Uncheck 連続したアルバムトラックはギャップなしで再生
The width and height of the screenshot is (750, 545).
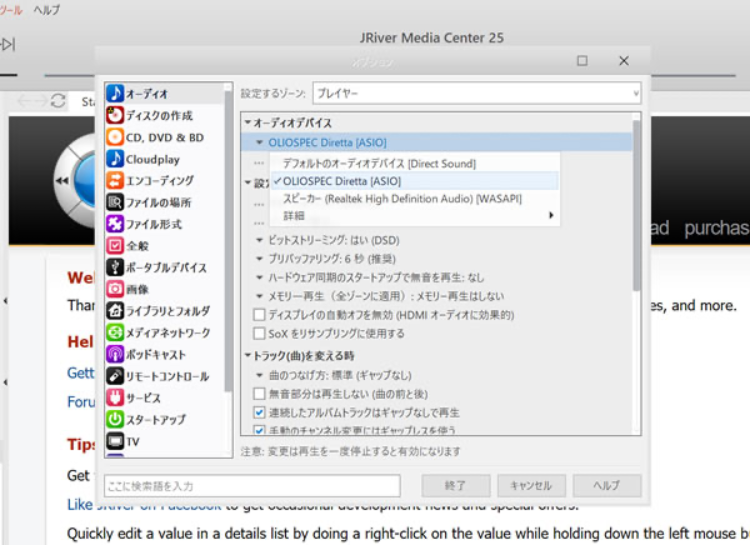[260, 412]
